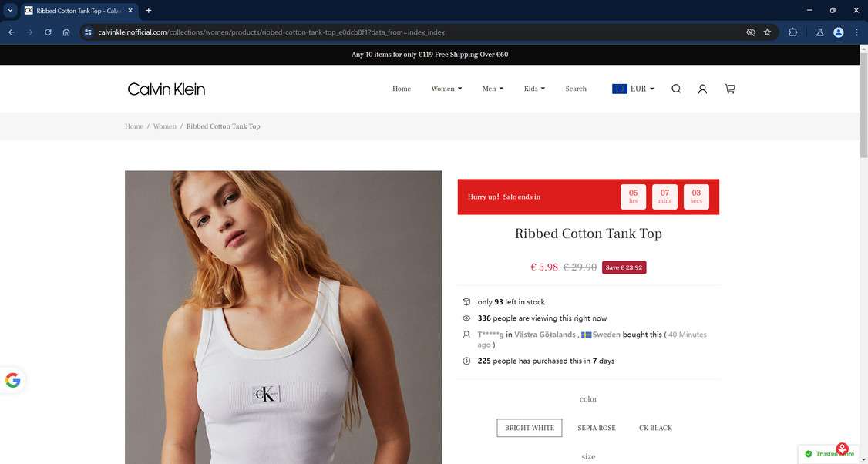This screenshot has height=464, width=868.
Task: Click the Trusted Store badge
Action: (x=829, y=453)
